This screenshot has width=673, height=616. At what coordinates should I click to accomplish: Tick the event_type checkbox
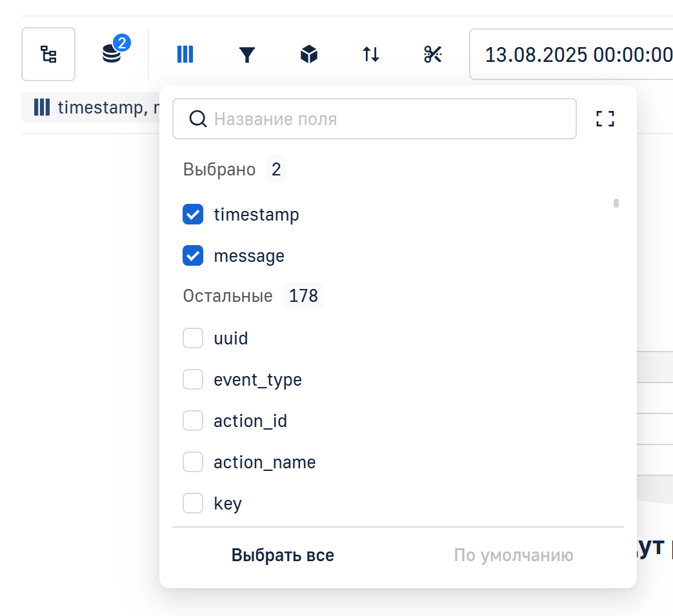coord(193,380)
